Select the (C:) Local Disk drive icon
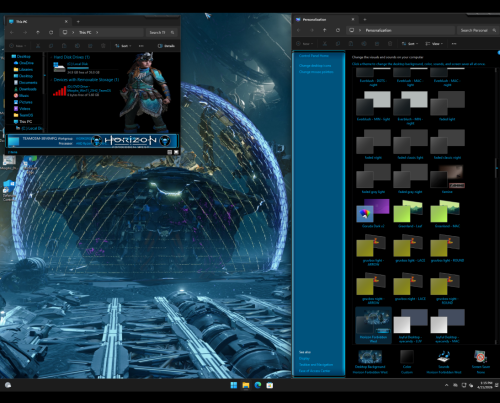This screenshot has height=403, width=500. [x=59, y=68]
